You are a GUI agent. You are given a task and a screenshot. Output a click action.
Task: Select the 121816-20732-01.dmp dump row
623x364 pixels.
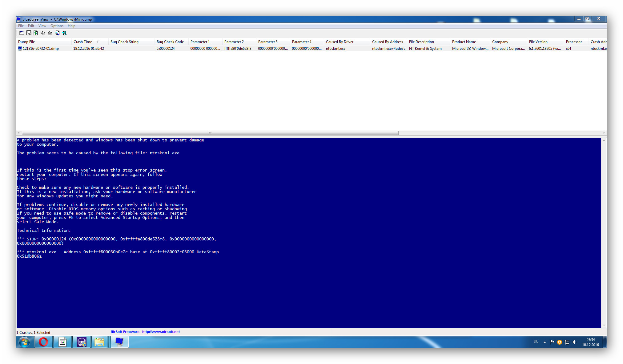[x=41, y=49]
